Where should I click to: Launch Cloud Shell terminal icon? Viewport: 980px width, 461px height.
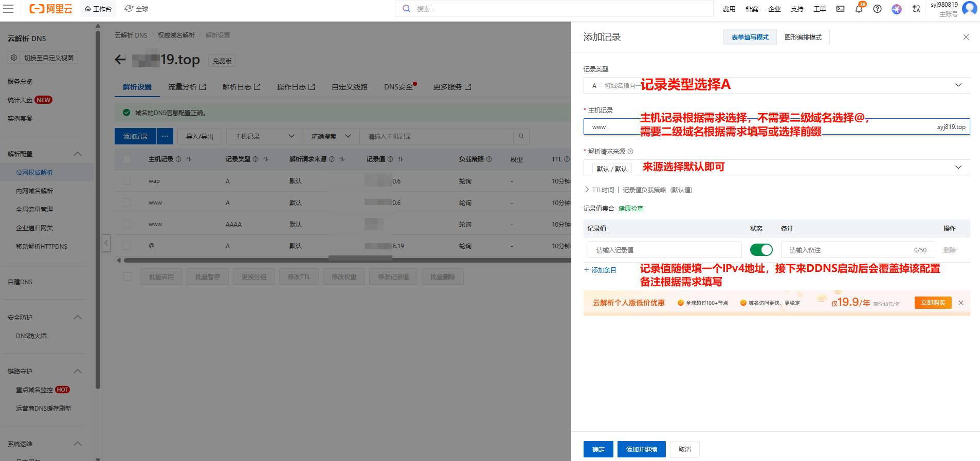click(840, 9)
